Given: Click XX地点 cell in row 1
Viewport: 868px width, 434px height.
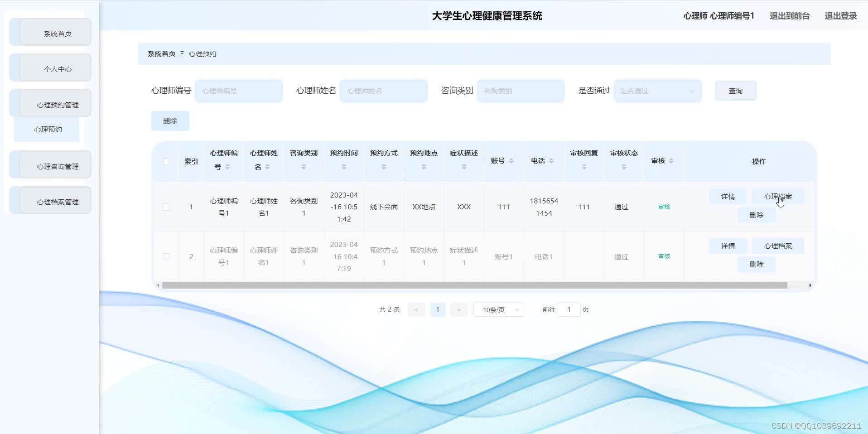Looking at the screenshot, I should point(424,207).
